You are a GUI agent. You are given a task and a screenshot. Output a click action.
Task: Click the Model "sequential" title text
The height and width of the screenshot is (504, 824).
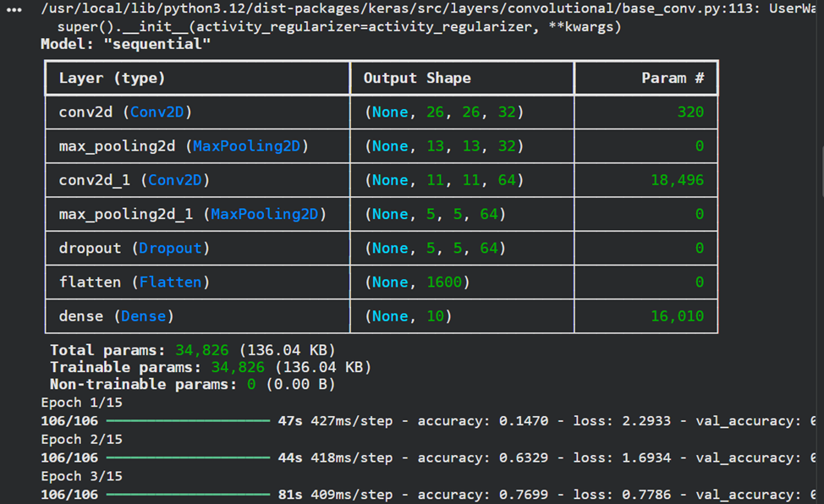coord(125,43)
